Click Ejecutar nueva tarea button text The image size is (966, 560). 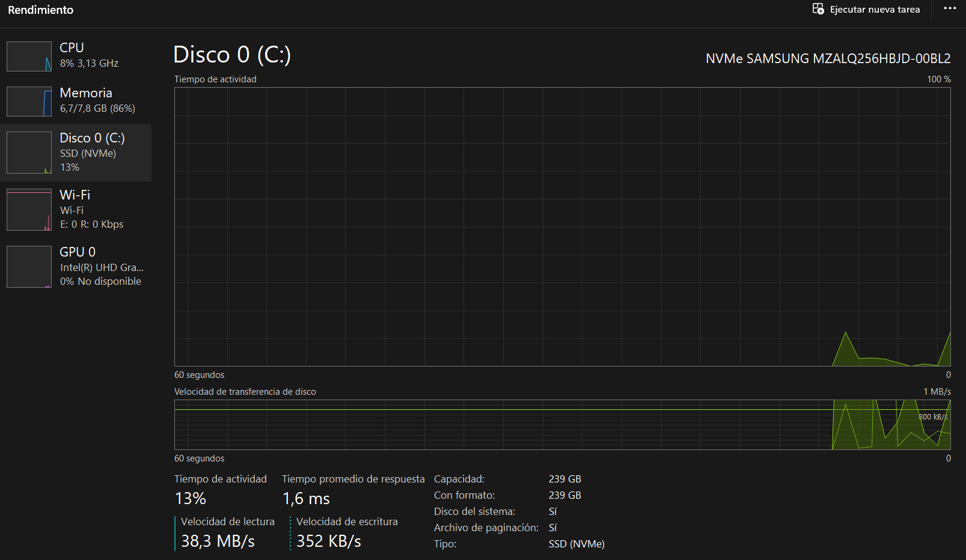point(875,10)
